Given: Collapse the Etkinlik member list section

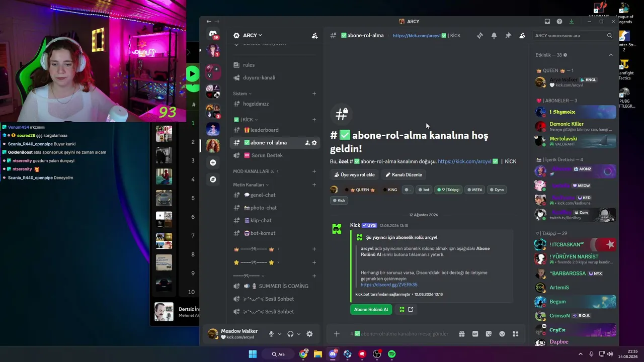Looking at the screenshot, I should pyautogui.click(x=611, y=55).
